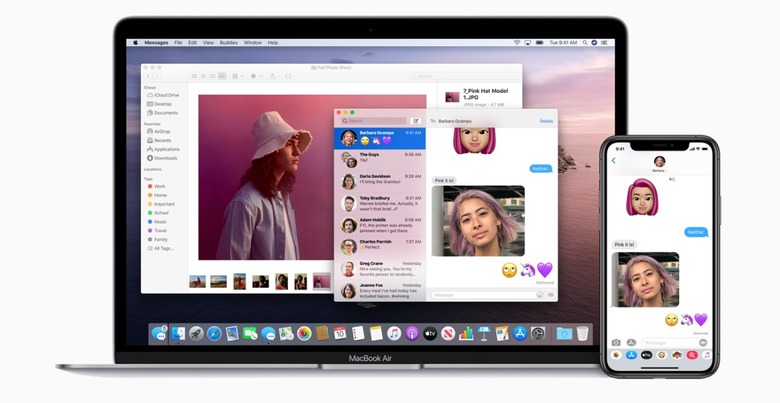This screenshot has width=780, height=403.
Task: Select AirDrop in the Finder sidebar
Action: 161,131
